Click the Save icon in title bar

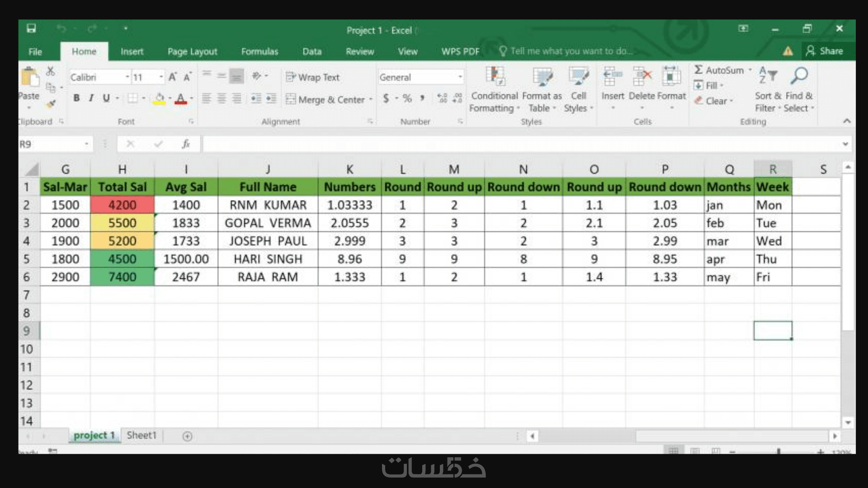pyautogui.click(x=31, y=28)
